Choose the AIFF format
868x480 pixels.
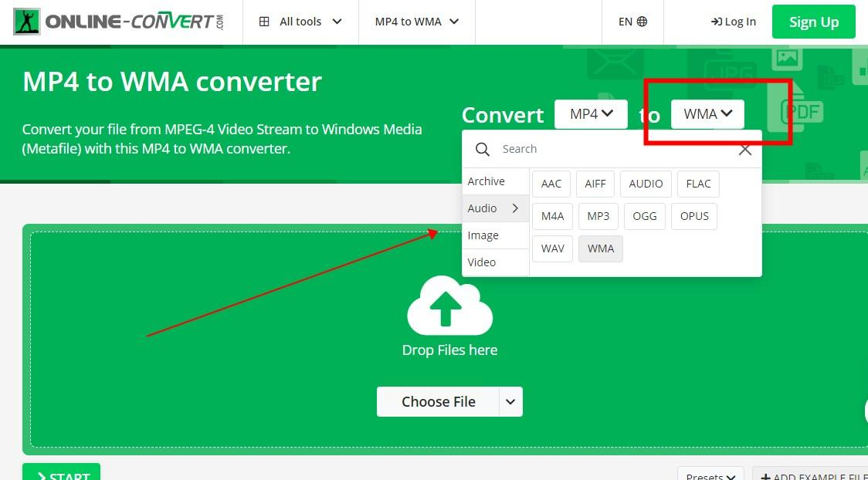coord(595,184)
